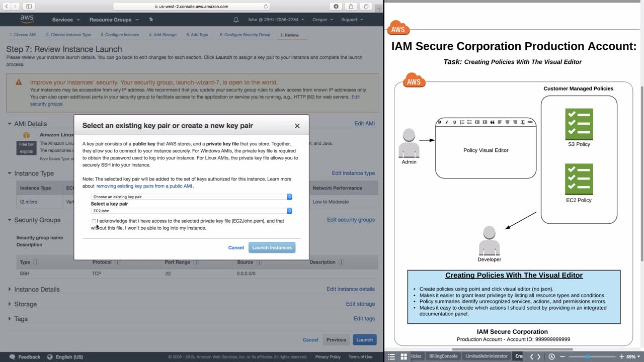The height and width of the screenshot is (362, 644).
Task: Click the info icon next to Type column
Action: [x=36, y=262]
